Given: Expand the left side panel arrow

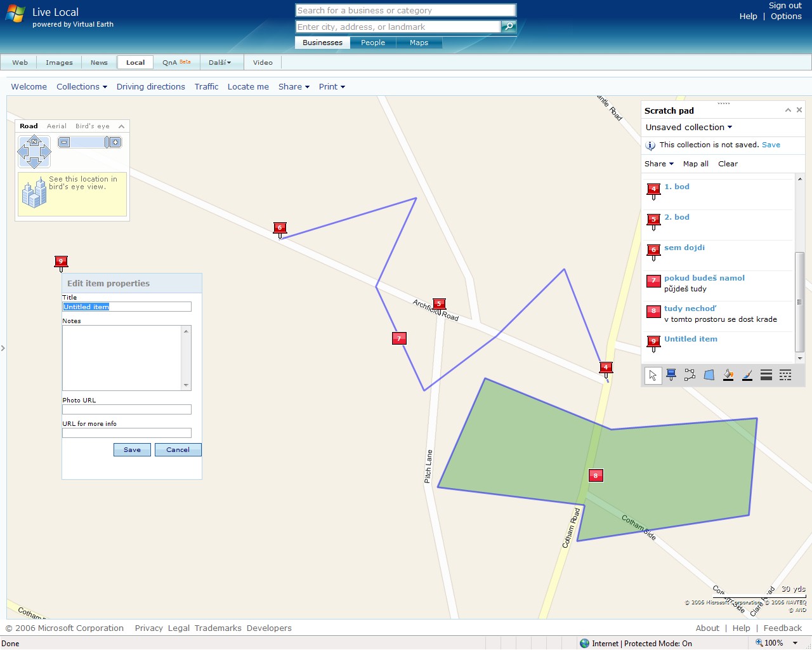Looking at the screenshot, I should [3, 348].
